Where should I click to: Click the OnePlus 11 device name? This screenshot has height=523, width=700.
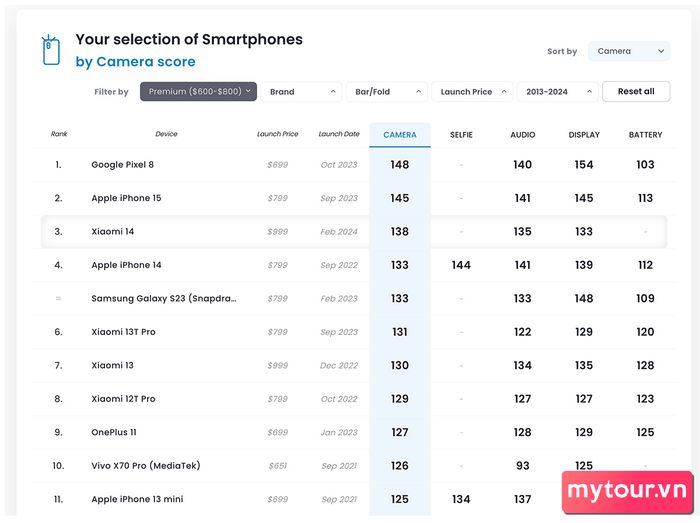point(116,432)
